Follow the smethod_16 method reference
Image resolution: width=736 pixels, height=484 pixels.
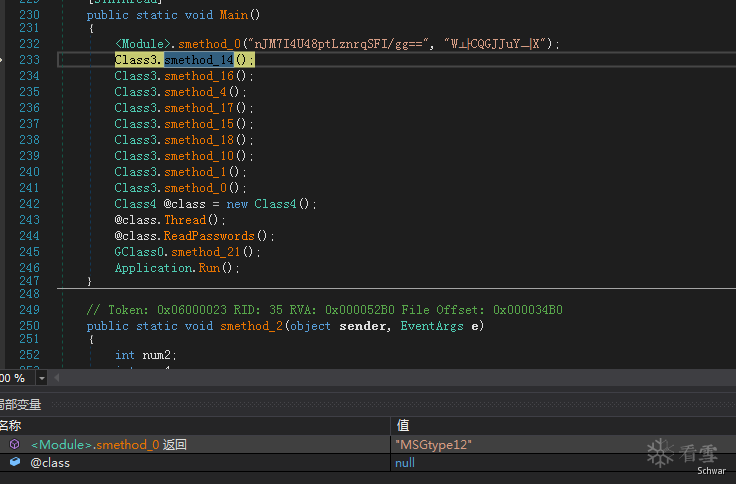coord(199,76)
